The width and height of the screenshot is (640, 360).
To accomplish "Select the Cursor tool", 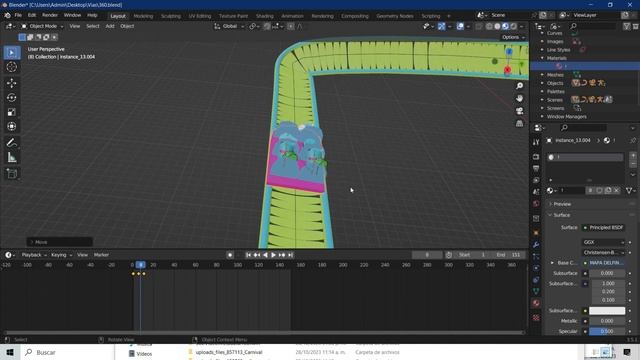I will click(11, 67).
